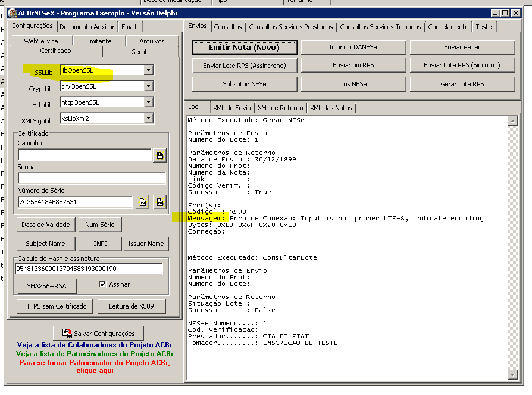
Task: Show the XML de Retorno tab
Action: click(280, 108)
